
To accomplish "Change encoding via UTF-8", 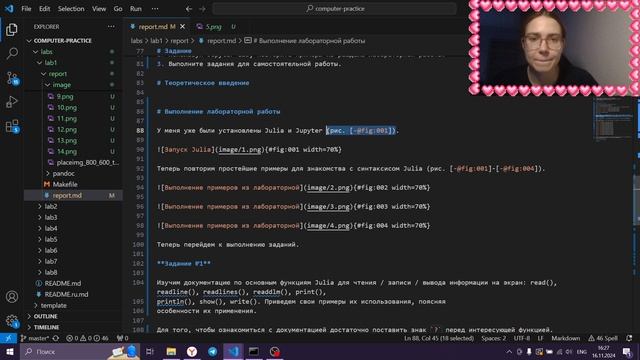I will pos(522,338).
